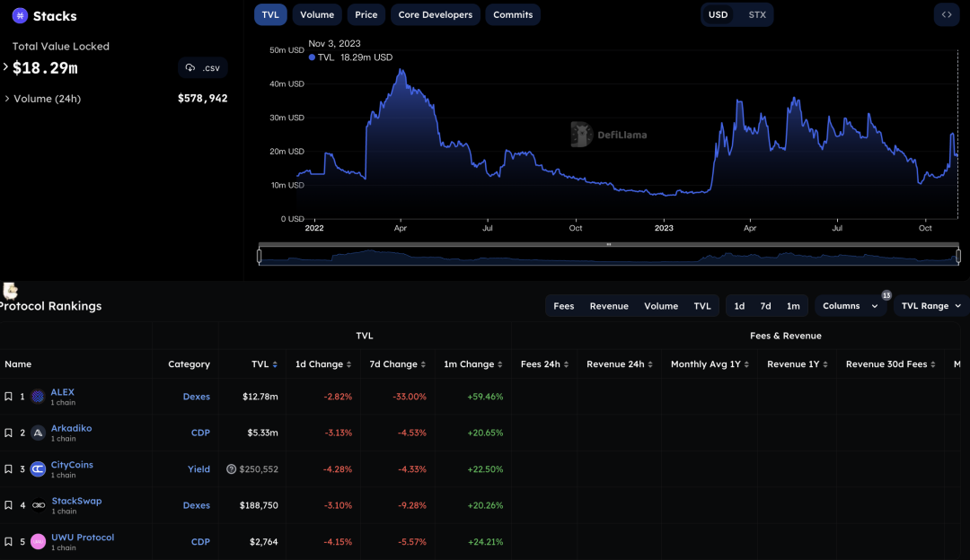Expand the Volume (24h) row
This screenshot has width=970, height=560.
click(x=7, y=99)
